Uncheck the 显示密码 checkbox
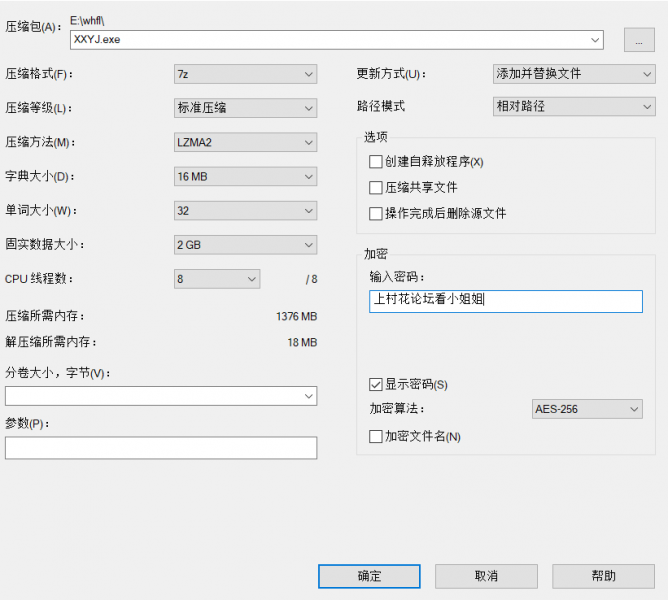This screenshot has height=600, width=668. click(x=376, y=384)
